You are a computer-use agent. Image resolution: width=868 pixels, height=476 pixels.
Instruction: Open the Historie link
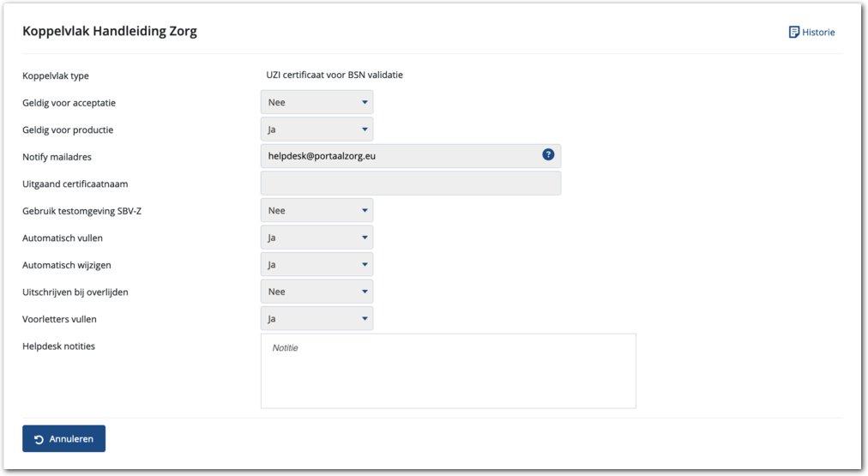[x=818, y=33]
